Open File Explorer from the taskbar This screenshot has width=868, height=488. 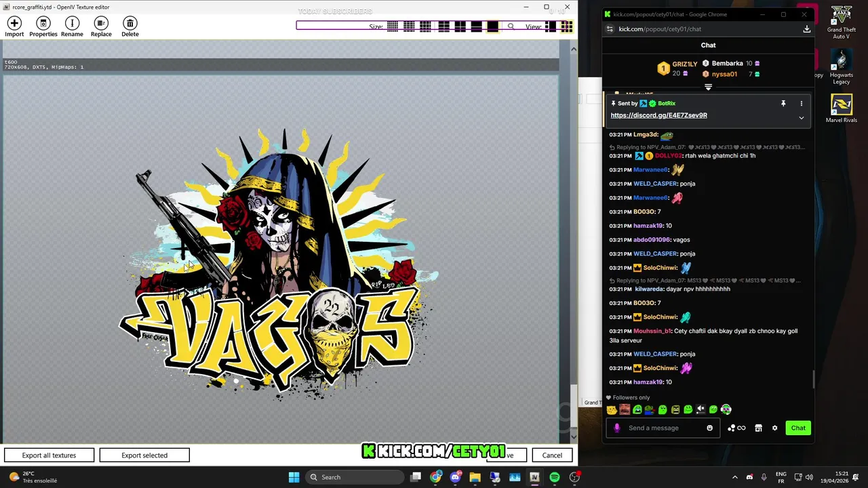(475, 477)
